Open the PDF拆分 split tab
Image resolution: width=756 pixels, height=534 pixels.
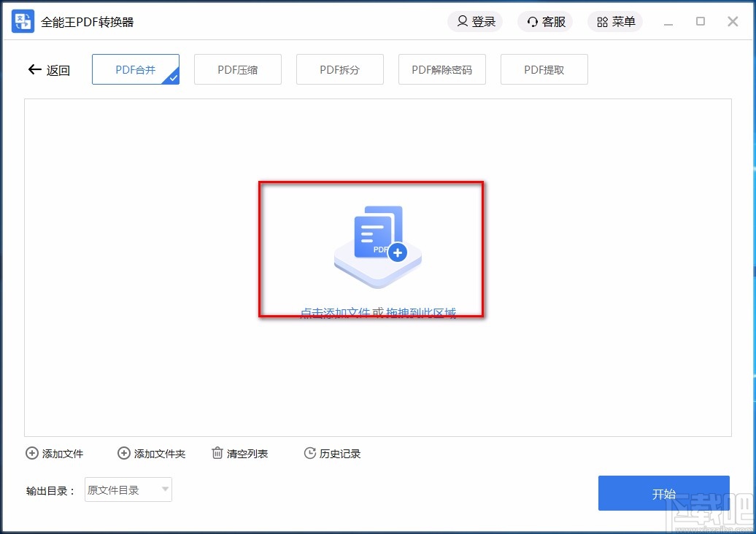pyautogui.click(x=340, y=69)
